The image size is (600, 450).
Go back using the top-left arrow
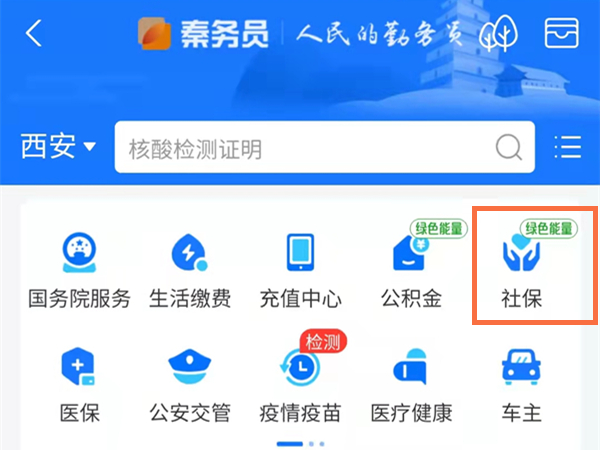click(x=34, y=33)
